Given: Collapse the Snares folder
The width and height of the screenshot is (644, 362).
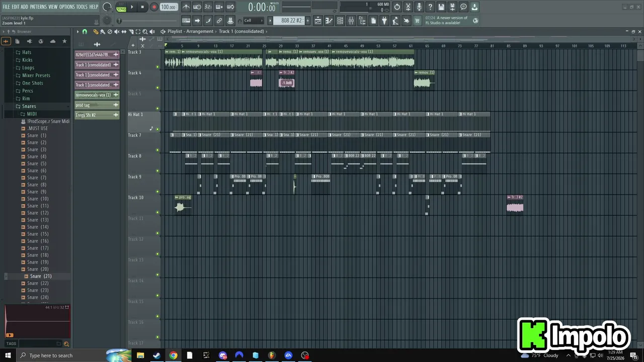Looking at the screenshot, I should pos(29,106).
